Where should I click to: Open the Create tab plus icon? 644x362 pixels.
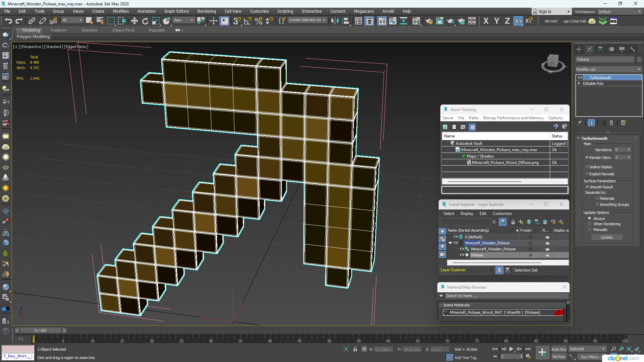tap(579, 49)
